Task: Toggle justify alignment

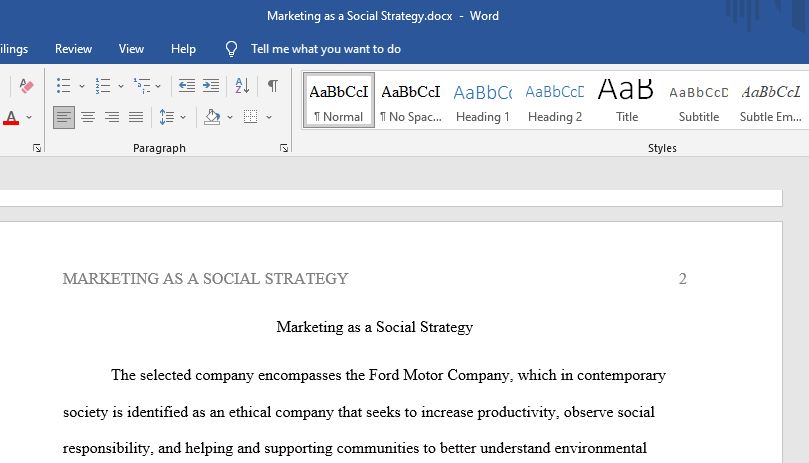Action: (136, 117)
